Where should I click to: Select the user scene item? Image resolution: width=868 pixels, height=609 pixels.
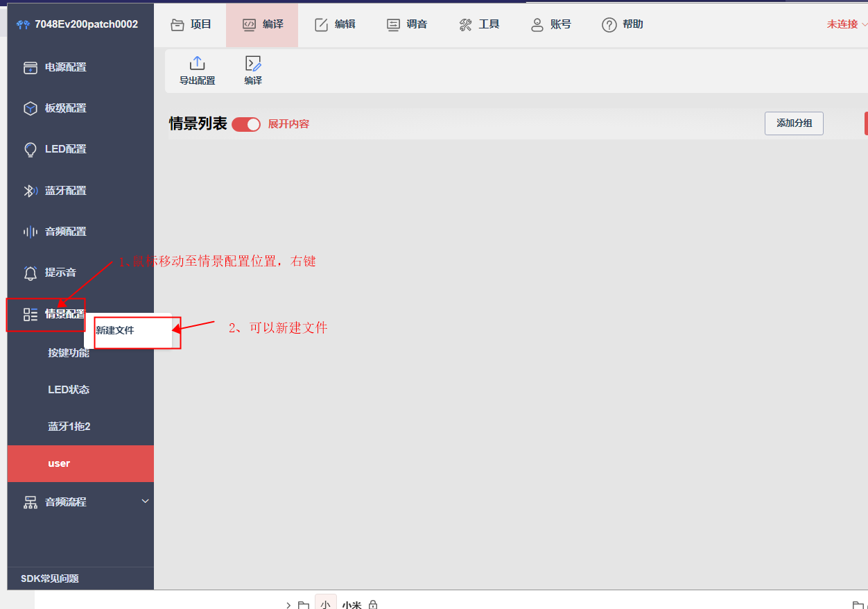[80, 463]
